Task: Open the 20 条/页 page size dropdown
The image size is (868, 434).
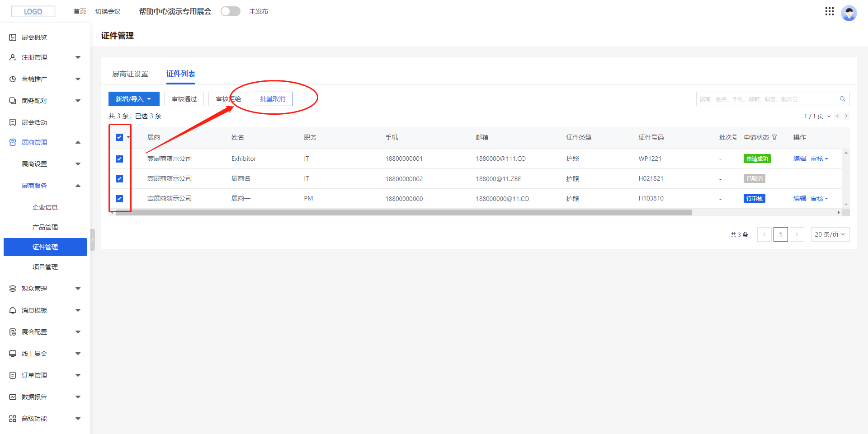Action: click(x=830, y=234)
